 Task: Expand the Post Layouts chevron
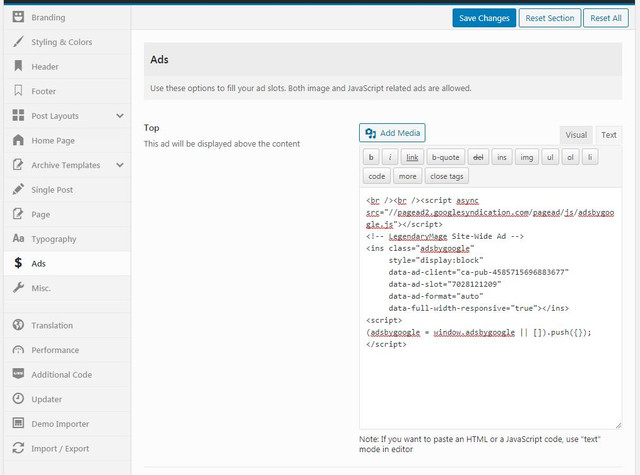pos(120,115)
